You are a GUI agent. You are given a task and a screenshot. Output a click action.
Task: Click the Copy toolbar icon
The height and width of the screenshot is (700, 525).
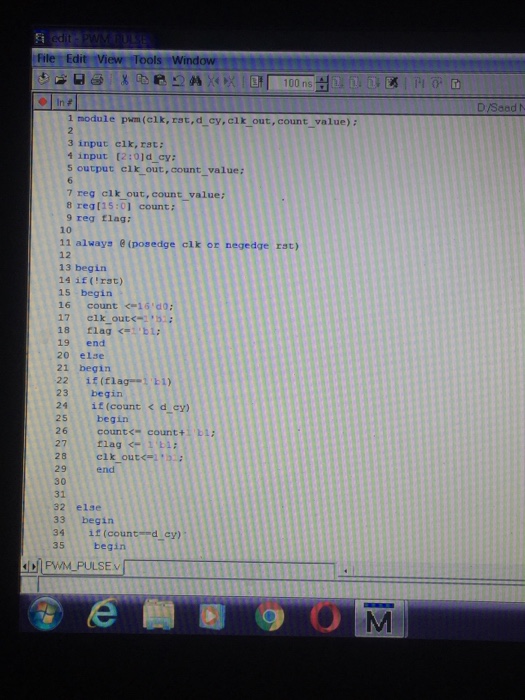(142, 80)
